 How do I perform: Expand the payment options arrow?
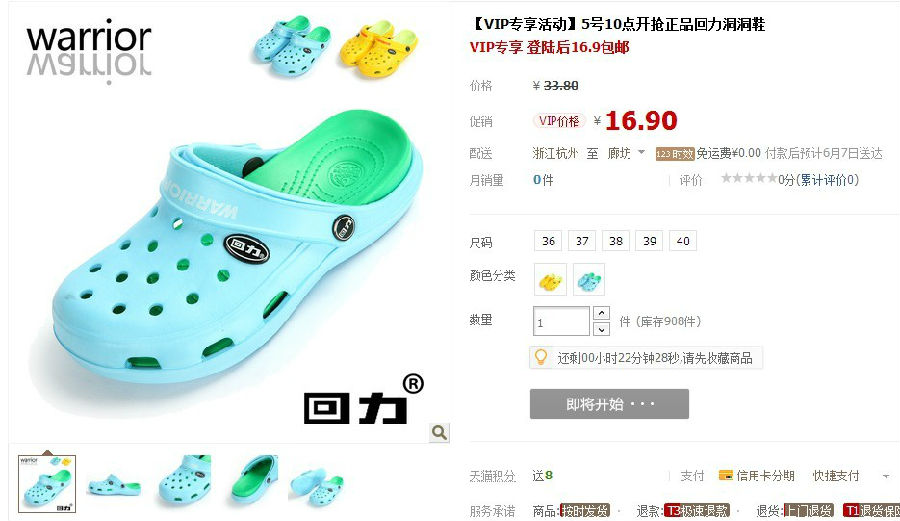(x=886, y=476)
